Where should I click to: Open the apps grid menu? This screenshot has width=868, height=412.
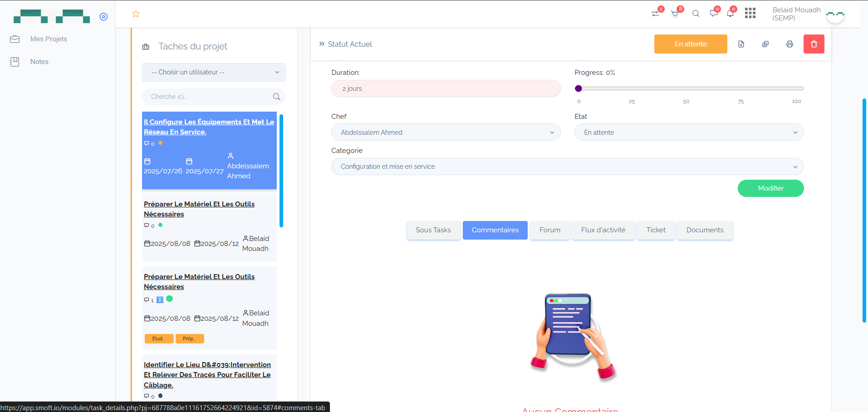[x=750, y=13]
